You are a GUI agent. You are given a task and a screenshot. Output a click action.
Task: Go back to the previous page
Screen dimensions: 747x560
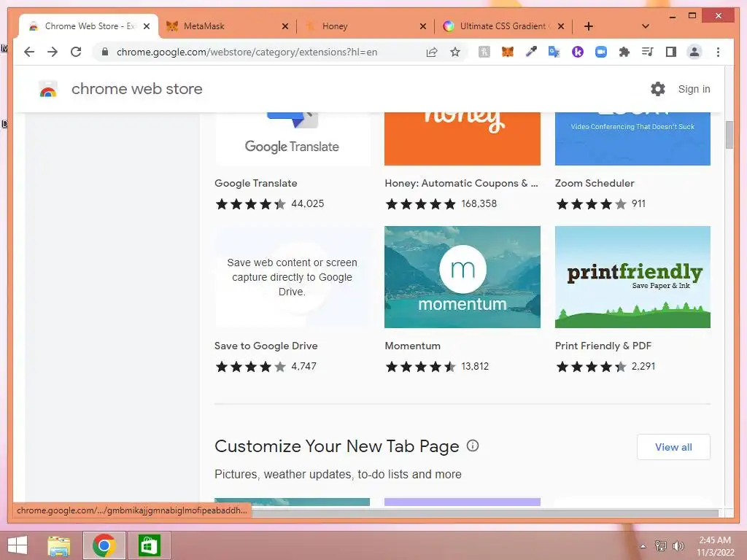coord(29,52)
